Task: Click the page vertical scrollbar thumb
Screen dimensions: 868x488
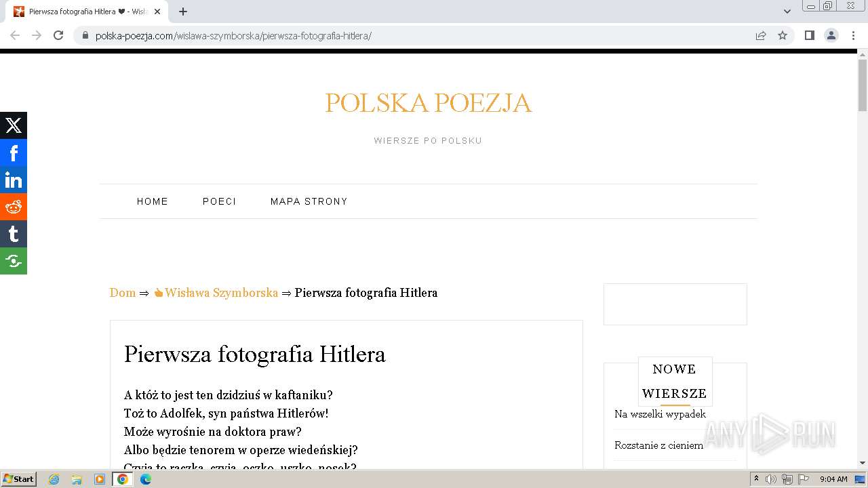Action: [863, 85]
